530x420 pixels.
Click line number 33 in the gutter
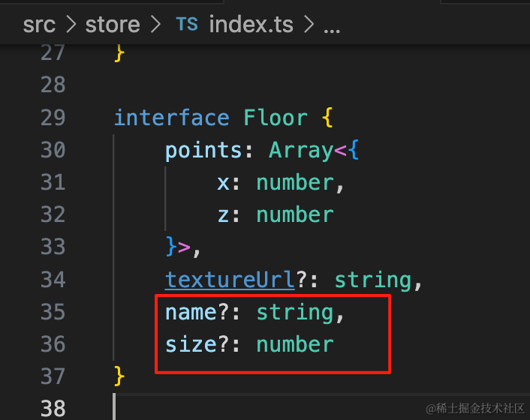pyautogui.click(x=53, y=247)
